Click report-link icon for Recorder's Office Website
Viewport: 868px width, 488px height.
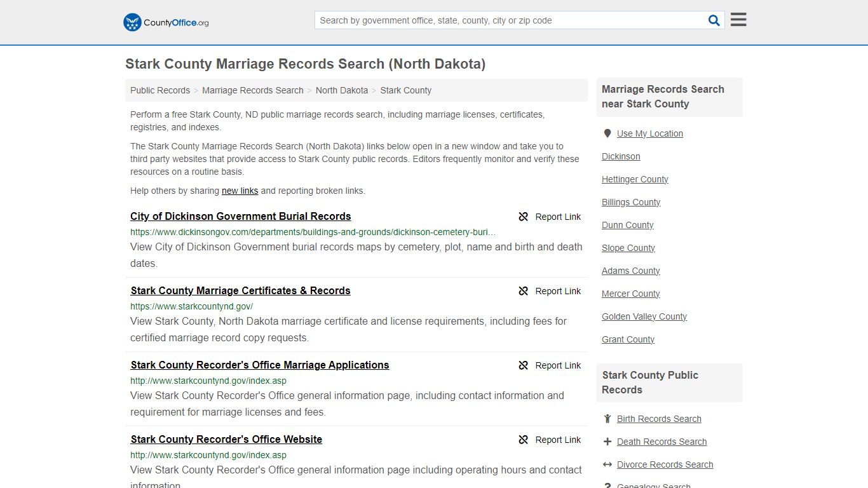point(524,440)
